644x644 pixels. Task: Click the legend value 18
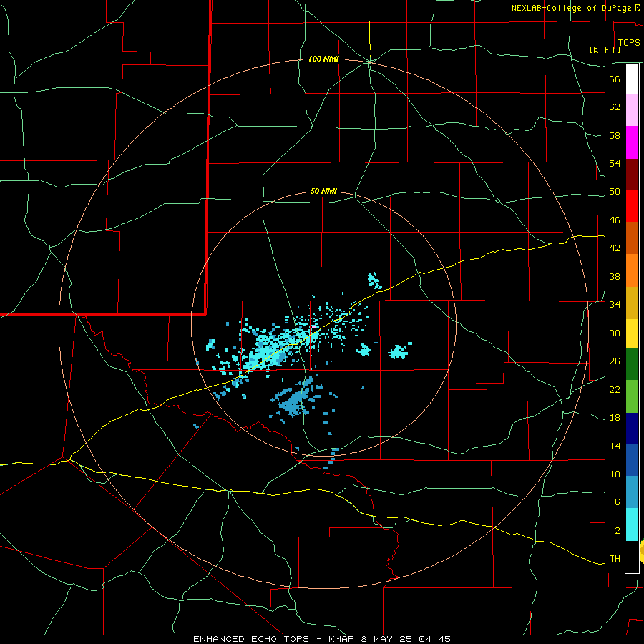point(615,418)
